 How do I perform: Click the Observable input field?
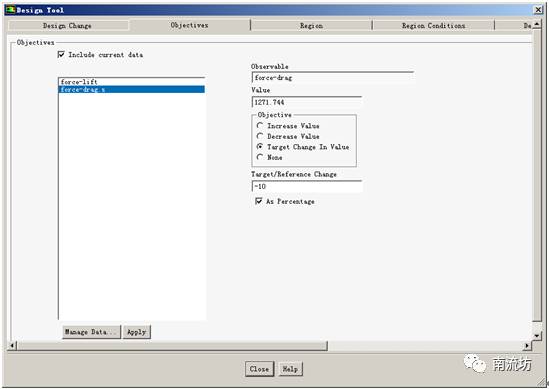[x=332, y=78]
